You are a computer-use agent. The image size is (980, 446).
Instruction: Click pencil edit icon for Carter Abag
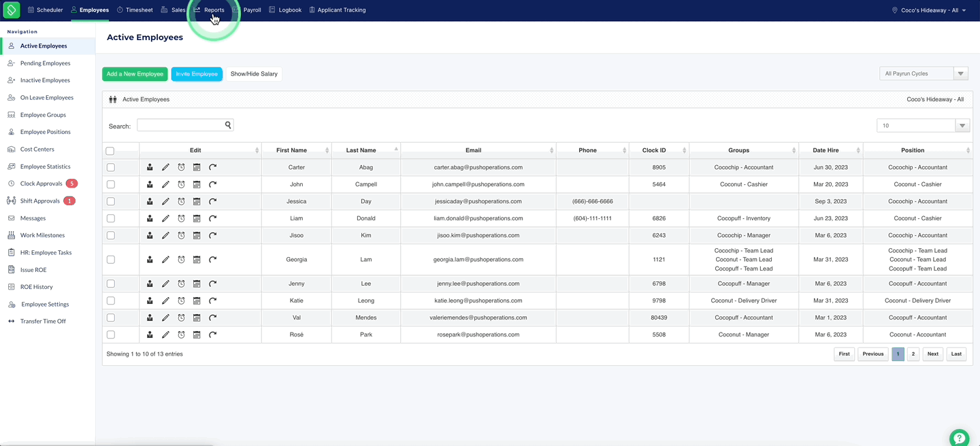[x=165, y=167]
